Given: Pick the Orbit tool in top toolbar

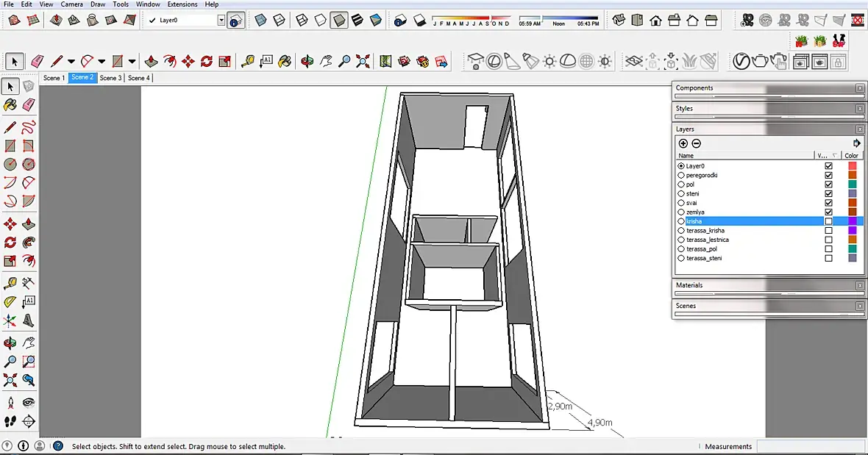Looking at the screenshot, I should pyautogui.click(x=307, y=61).
